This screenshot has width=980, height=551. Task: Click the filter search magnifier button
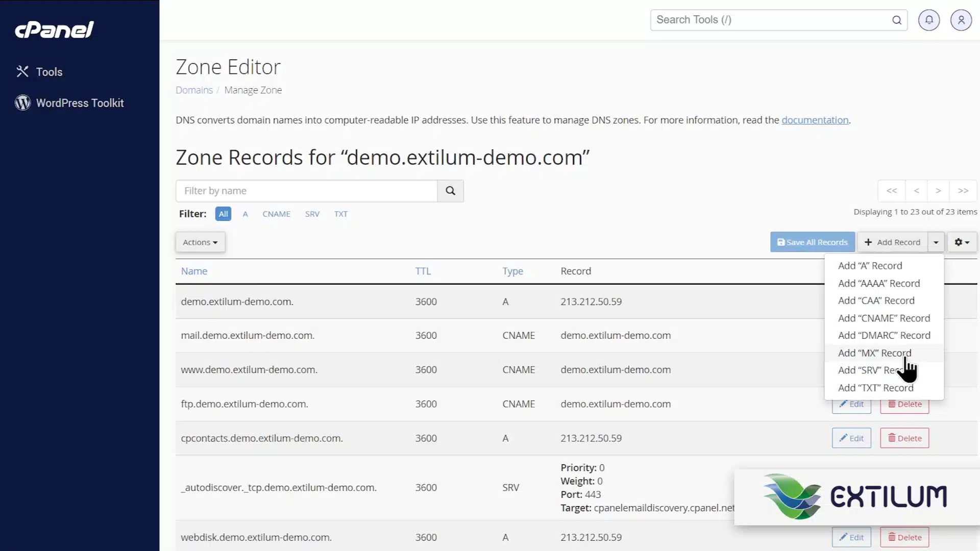[x=450, y=191]
